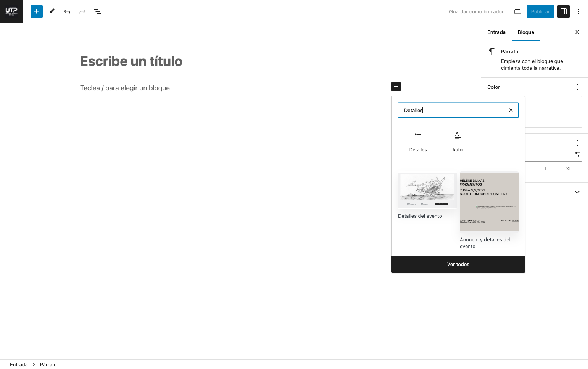
Task: Insert the Detalles block
Action: 418,142
